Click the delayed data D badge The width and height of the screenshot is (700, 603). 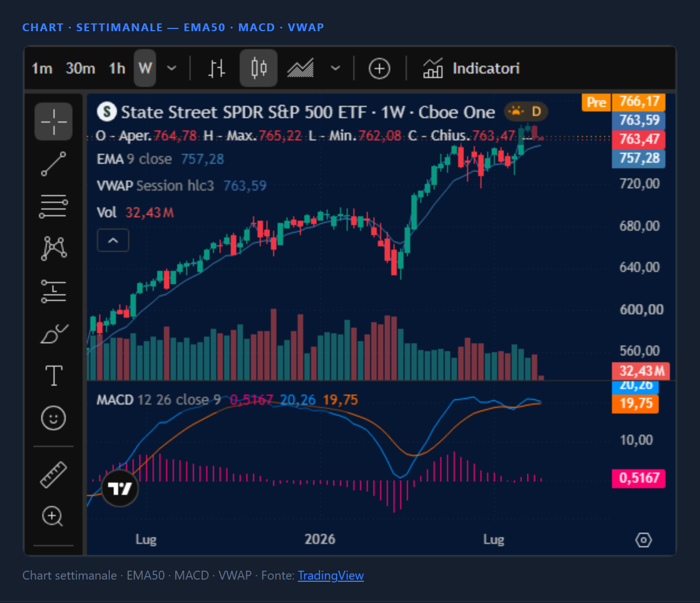coord(526,111)
